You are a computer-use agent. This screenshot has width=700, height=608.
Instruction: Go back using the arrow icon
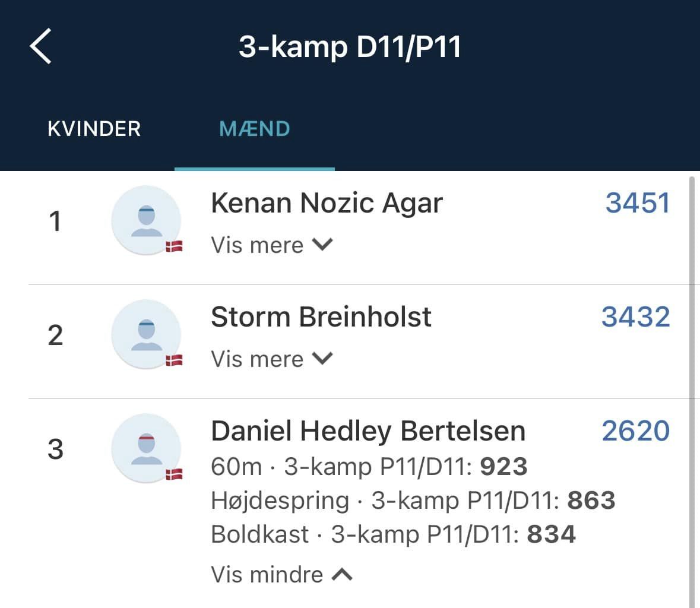coord(40,46)
